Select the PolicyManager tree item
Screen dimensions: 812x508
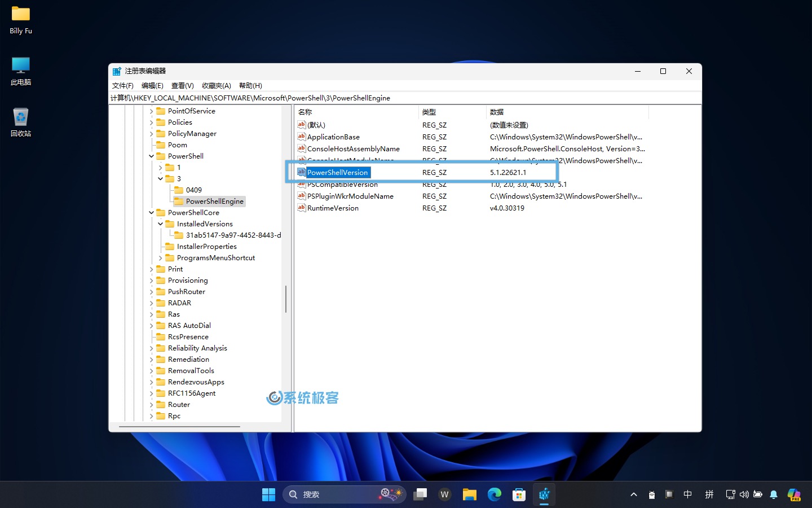tap(192, 134)
